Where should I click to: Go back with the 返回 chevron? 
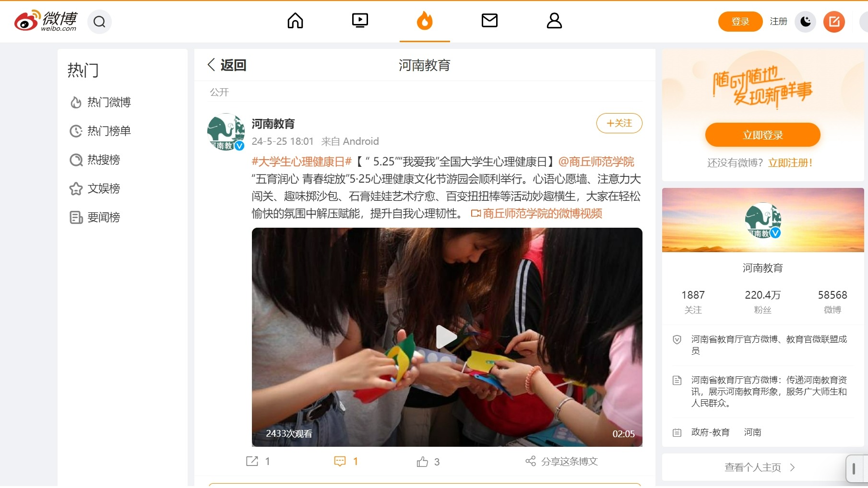[227, 65]
